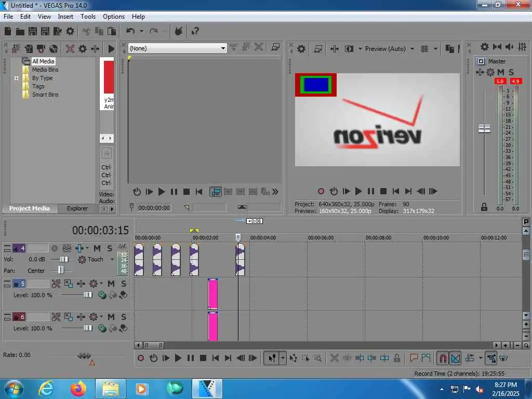Click Split Screen View icon in preview
532x399 pixels.
coord(349,49)
